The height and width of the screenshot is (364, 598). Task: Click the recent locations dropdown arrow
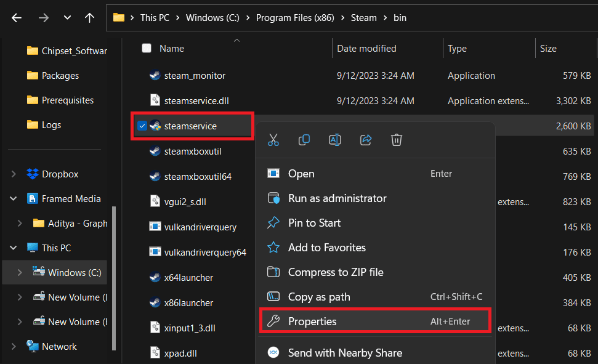click(67, 18)
